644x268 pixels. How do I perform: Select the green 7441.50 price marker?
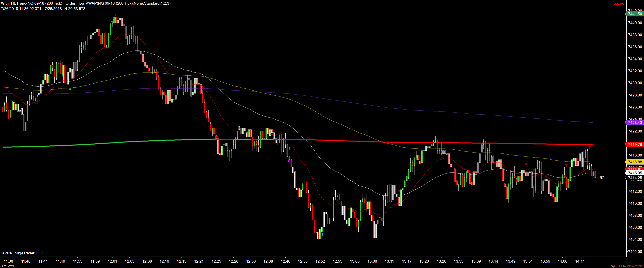[x=635, y=14]
